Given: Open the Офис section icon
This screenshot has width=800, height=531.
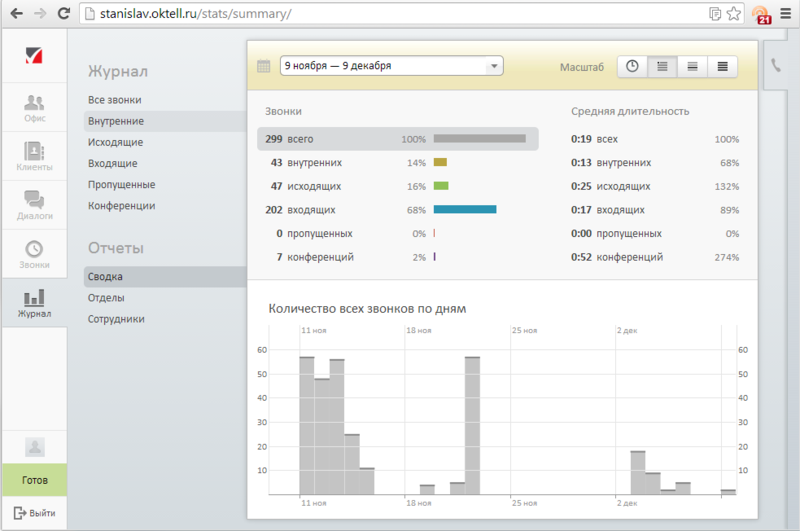Looking at the screenshot, I should [x=34, y=103].
